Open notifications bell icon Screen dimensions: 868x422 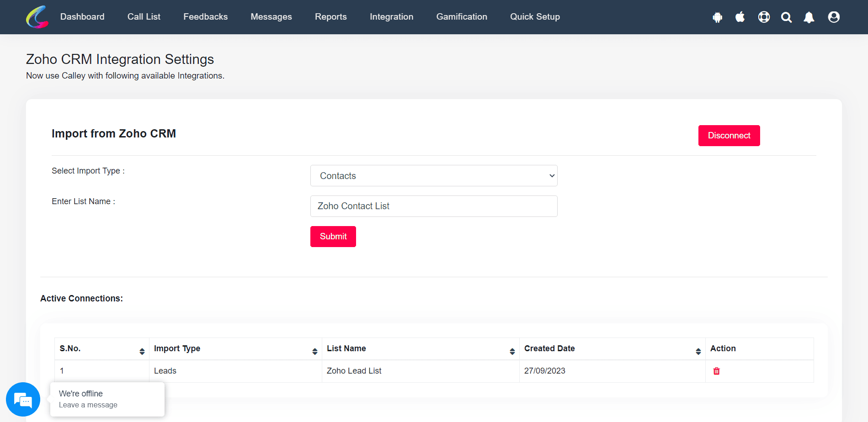(809, 17)
